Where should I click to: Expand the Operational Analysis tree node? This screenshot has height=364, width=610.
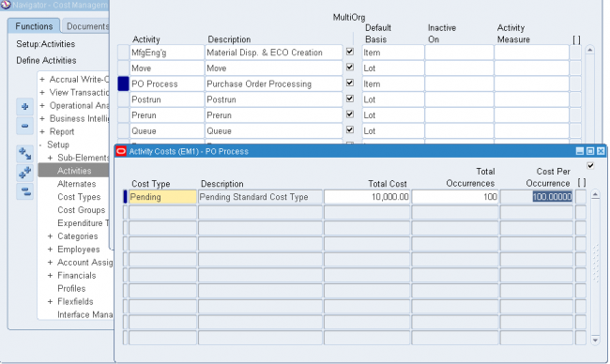pos(42,105)
